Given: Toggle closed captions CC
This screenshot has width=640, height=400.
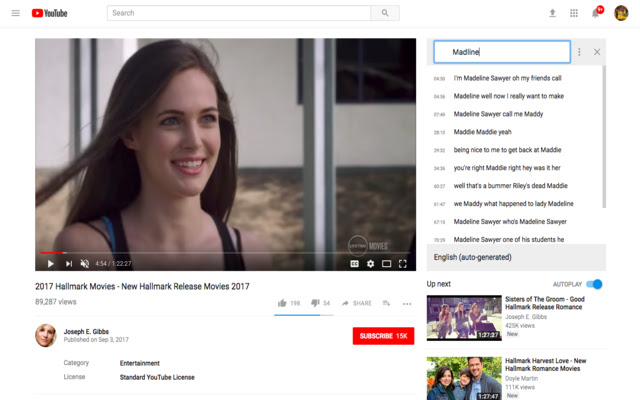Looking at the screenshot, I should click(354, 264).
